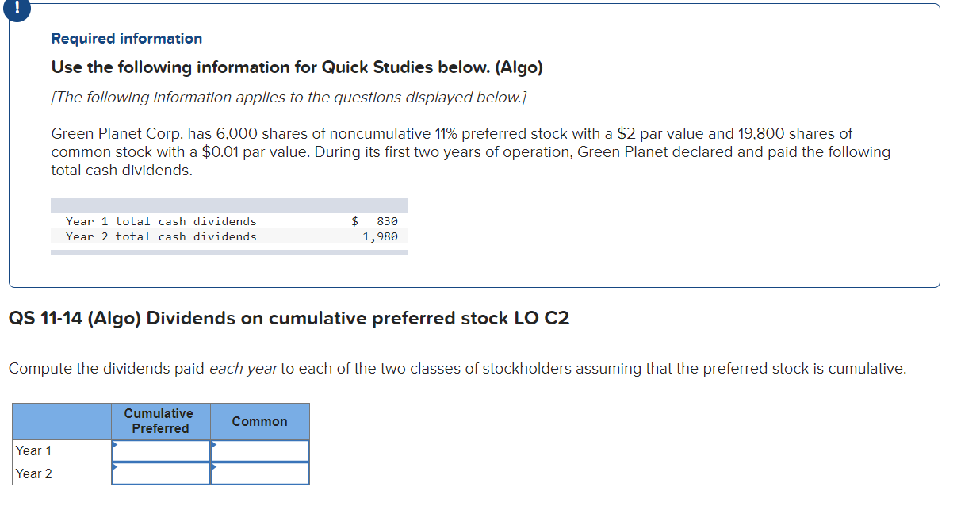The width and height of the screenshot is (980, 506).
Task: Click the blue corner marker in Year 1 Common cell
Action: [x=212, y=444]
